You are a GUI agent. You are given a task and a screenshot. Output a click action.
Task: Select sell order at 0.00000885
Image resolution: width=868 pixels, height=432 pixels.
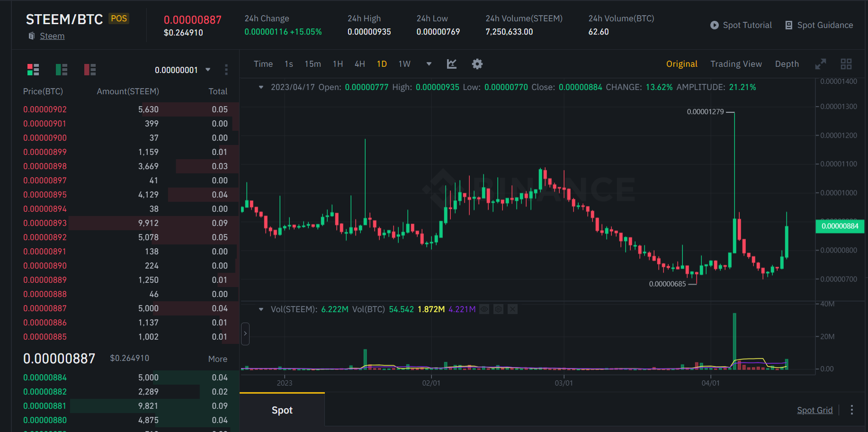click(x=125, y=337)
